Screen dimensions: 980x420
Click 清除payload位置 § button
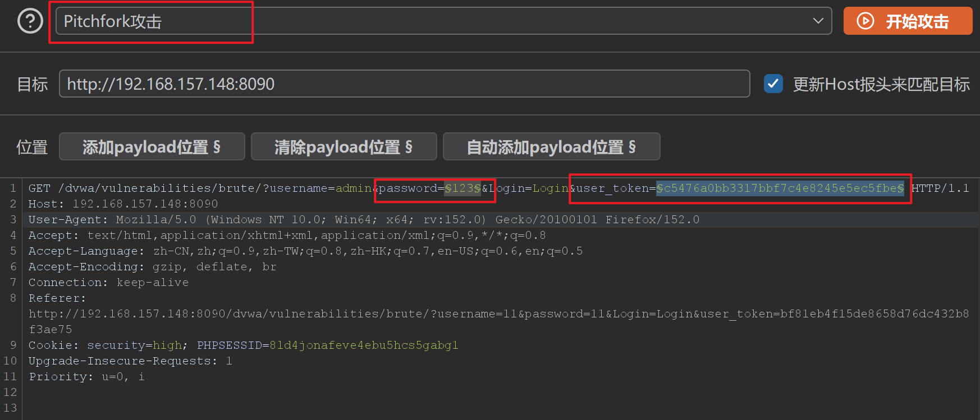[x=344, y=146]
